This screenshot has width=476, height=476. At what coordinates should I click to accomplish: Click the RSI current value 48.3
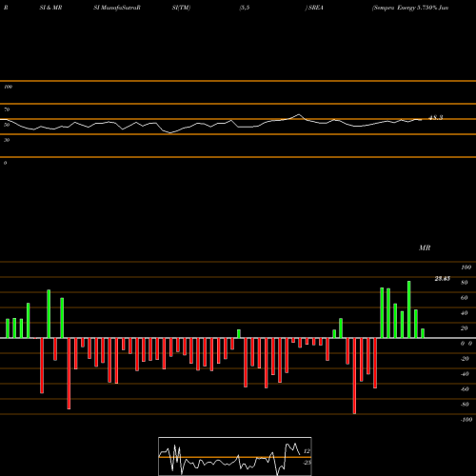point(435,117)
